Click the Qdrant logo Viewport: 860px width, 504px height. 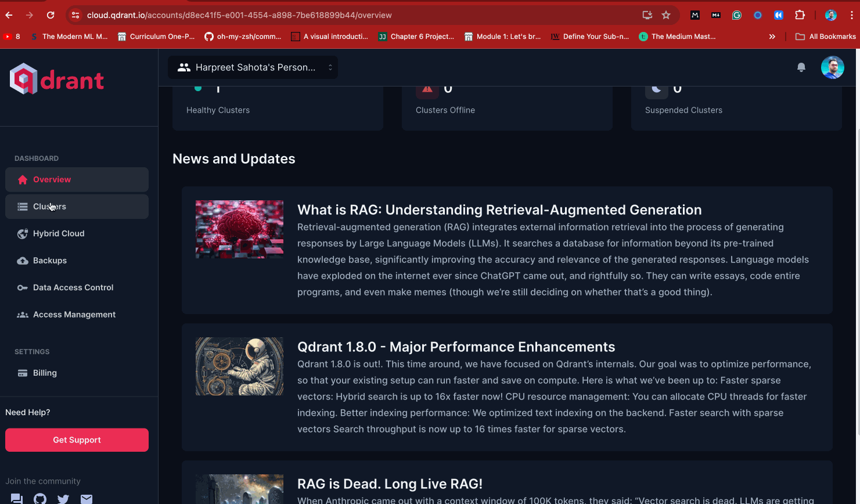click(57, 79)
